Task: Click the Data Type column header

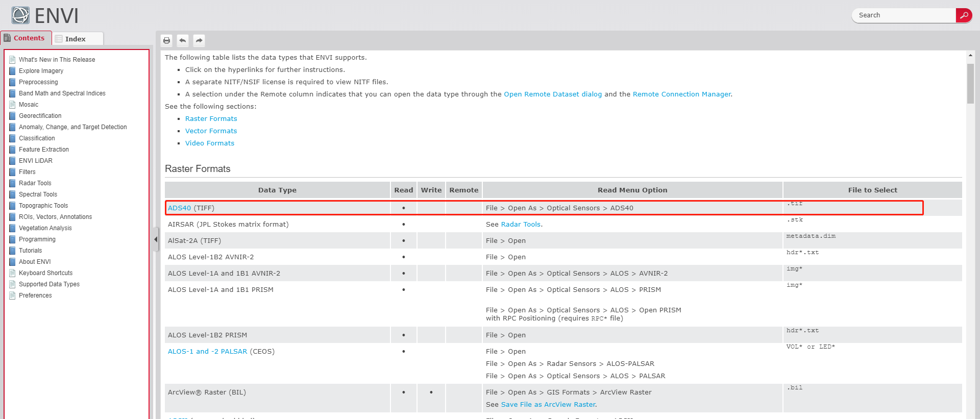Action: click(x=278, y=190)
